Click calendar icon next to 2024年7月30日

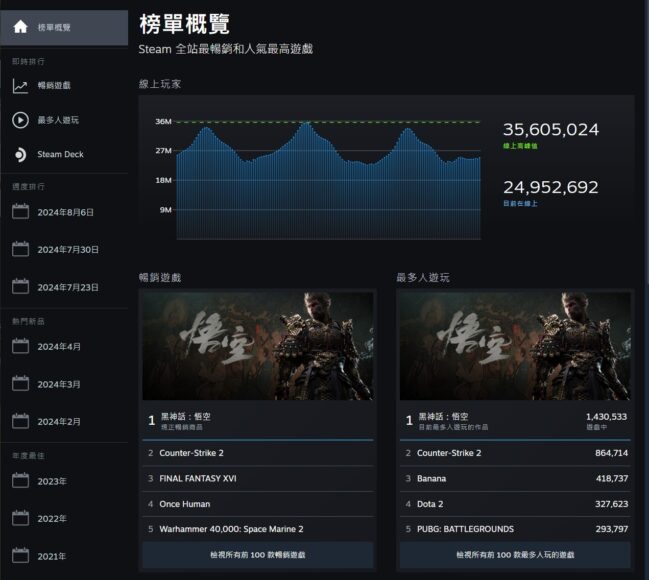coord(20,250)
